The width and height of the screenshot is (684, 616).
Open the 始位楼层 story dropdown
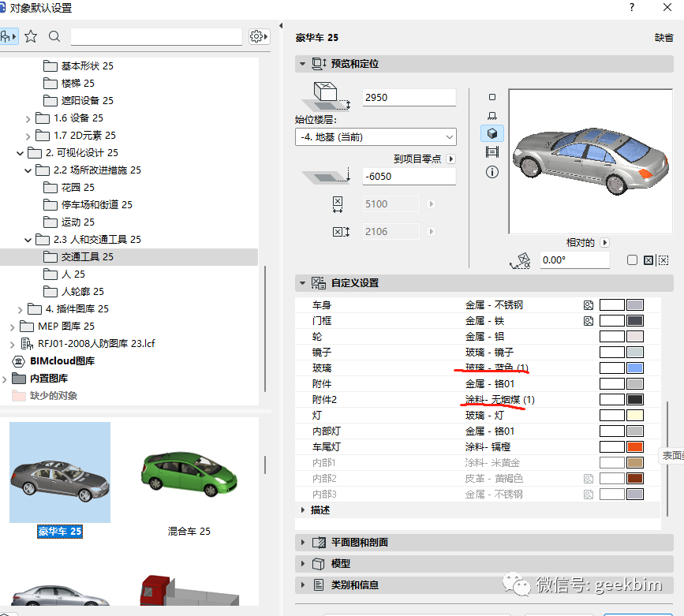[x=376, y=137]
